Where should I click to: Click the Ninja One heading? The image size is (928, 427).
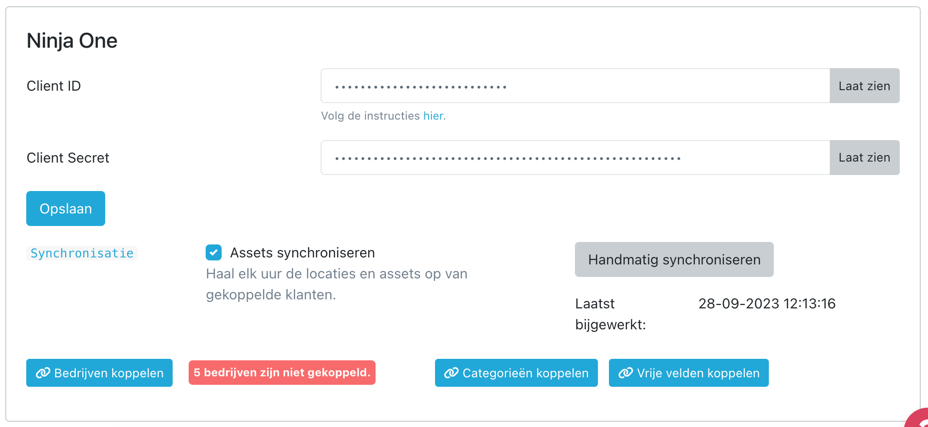pyautogui.click(x=72, y=41)
